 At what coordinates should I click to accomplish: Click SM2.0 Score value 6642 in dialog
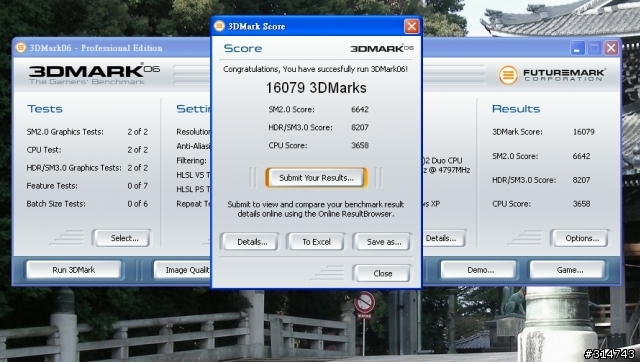pyautogui.click(x=360, y=109)
